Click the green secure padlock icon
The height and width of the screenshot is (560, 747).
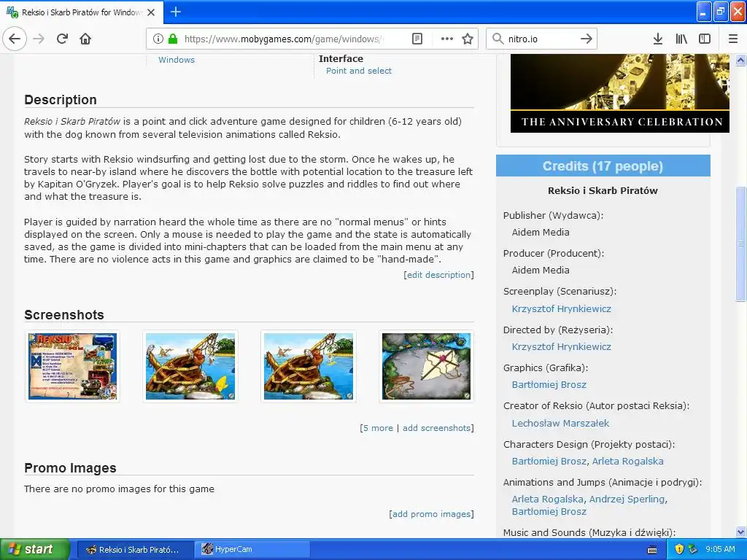point(173,39)
